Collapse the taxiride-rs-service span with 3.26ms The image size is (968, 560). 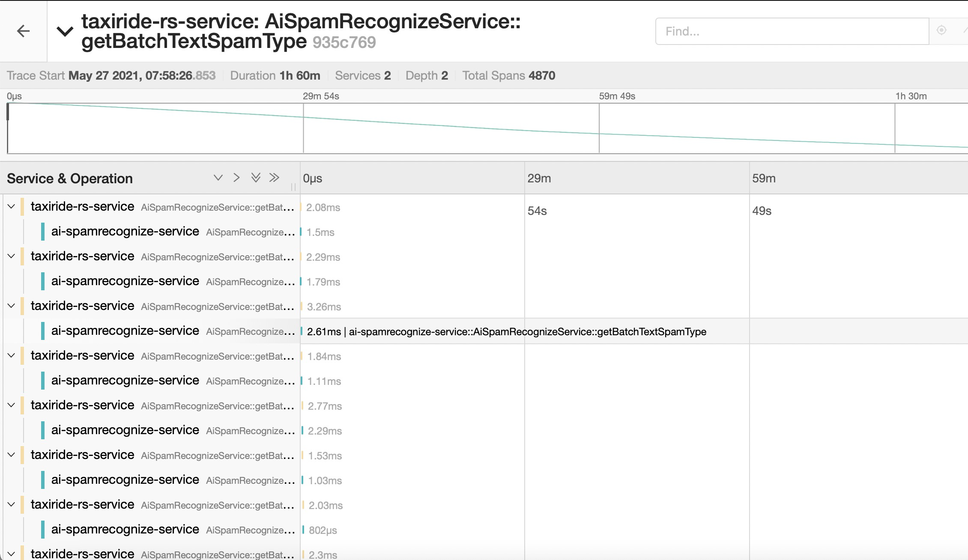[x=12, y=306]
